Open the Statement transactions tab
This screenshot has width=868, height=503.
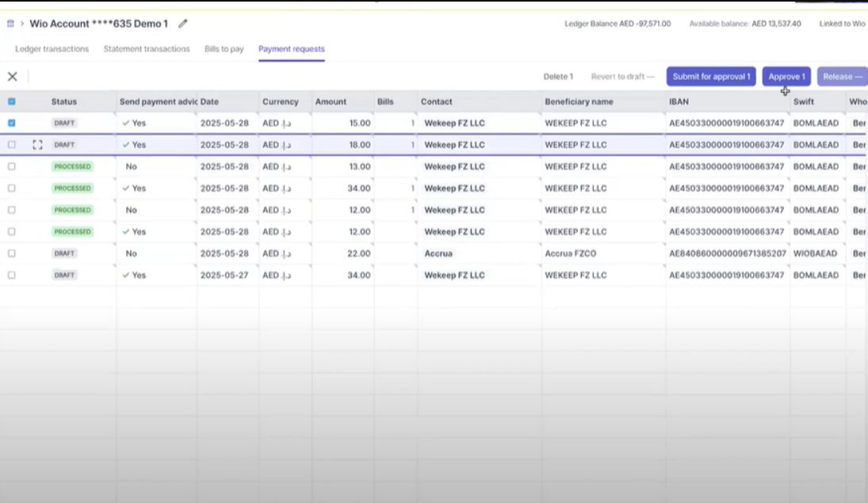pyautogui.click(x=147, y=48)
